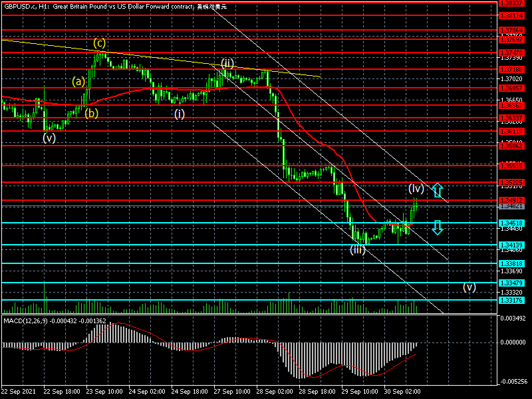Click the 1.37697 red price label
Viewport: 532px width, 399px height.
[x=512, y=40]
